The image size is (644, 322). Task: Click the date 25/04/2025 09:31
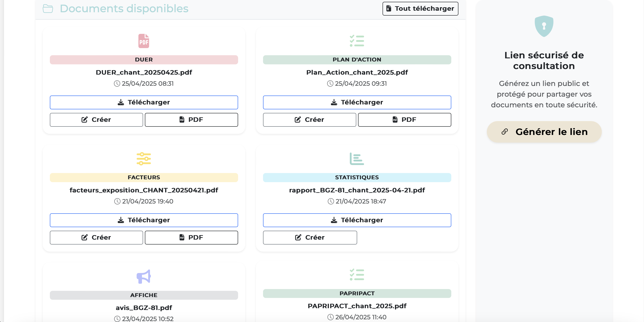(x=361, y=84)
